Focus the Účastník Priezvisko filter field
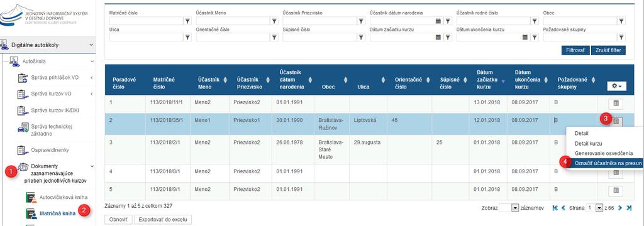This screenshot has height=226, width=644. [320, 21]
